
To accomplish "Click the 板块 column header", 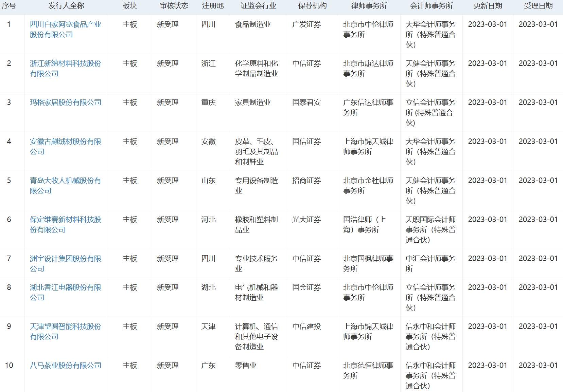I will [130, 6].
